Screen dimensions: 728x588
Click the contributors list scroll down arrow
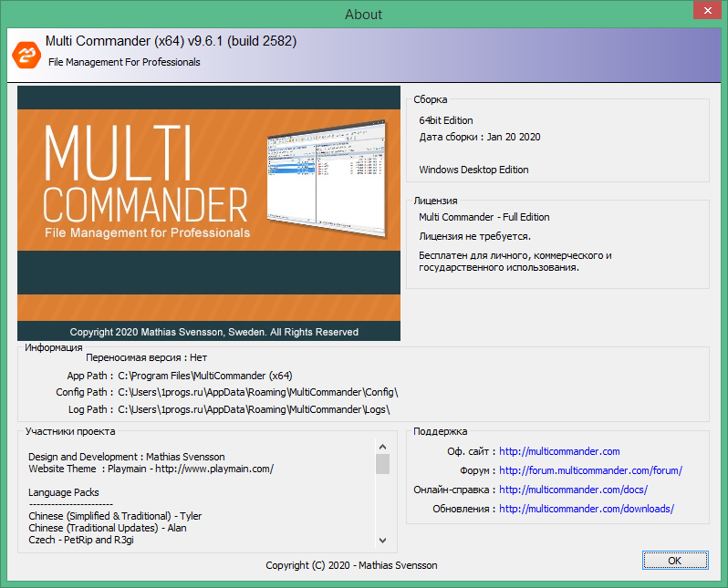(382, 541)
